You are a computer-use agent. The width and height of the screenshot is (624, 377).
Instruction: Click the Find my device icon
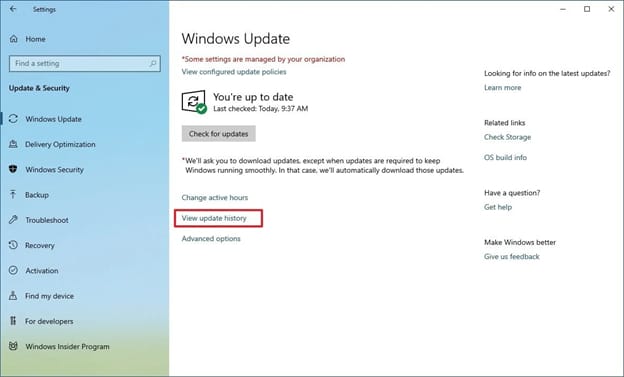(x=13, y=295)
